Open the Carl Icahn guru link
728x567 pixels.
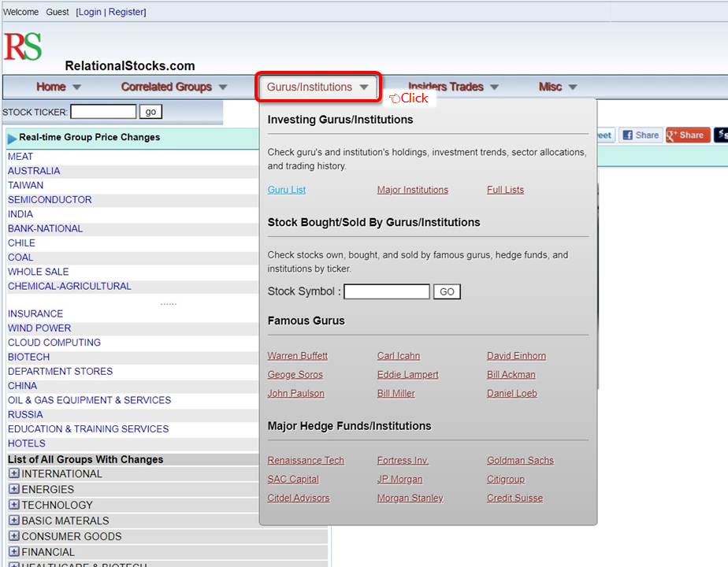pyautogui.click(x=399, y=356)
